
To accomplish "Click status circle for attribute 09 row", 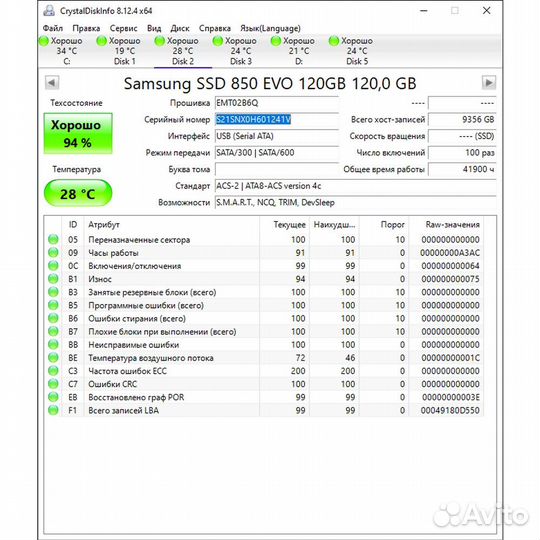I will pyautogui.click(x=53, y=252).
